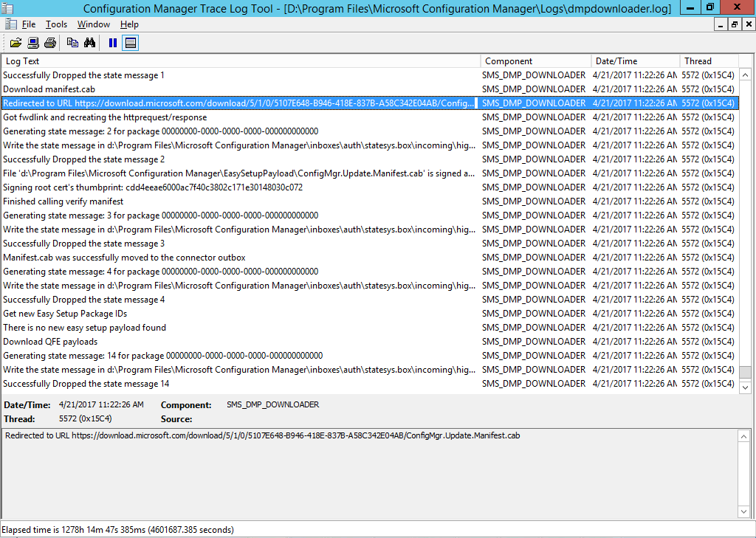
Task: Click the Print toolbar icon
Action: 50,43
